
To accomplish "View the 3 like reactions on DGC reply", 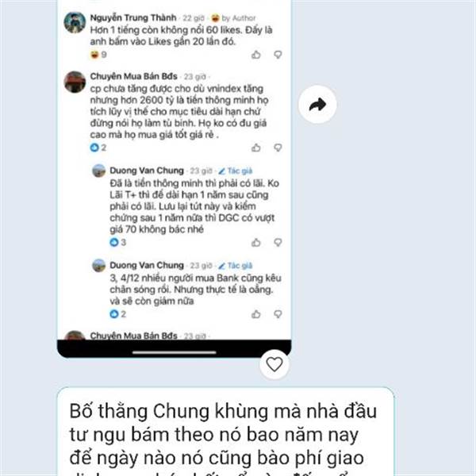I will [x=117, y=242].
